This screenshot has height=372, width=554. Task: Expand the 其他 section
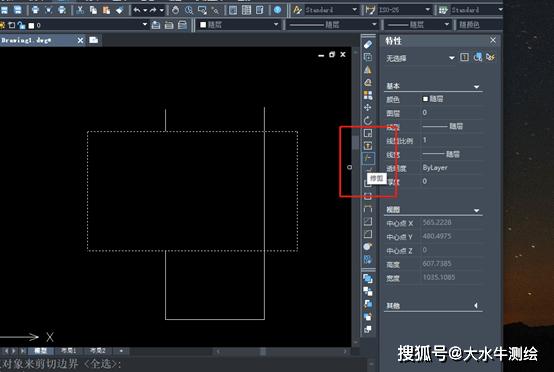pyautogui.click(x=476, y=306)
